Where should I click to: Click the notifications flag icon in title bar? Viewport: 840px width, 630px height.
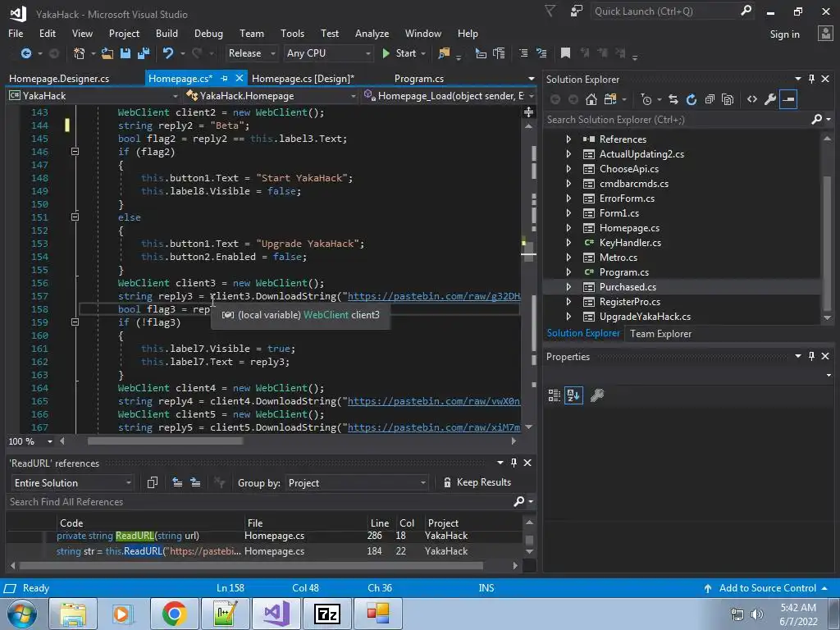tap(550, 11)
